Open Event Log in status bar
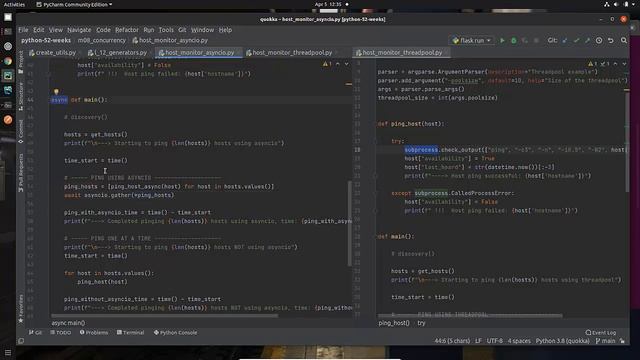 click(x=600, y=332)
